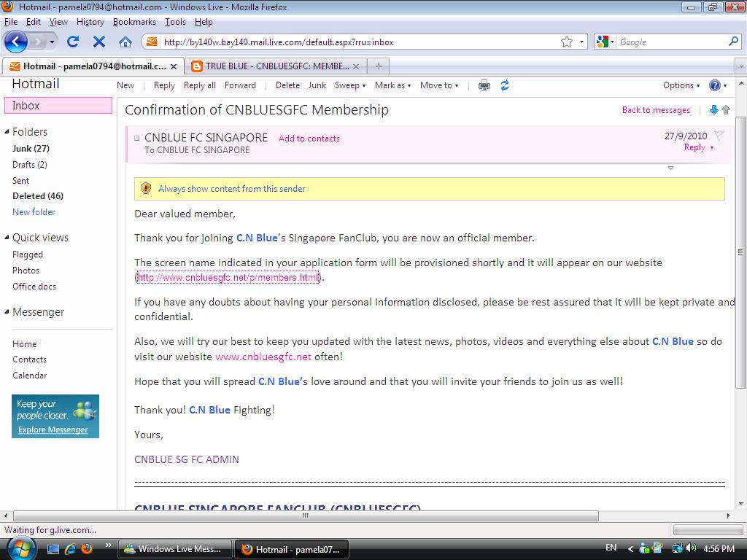Open the Reply dropdown arrow near the date
The image size is (747, 560).
click(x=712, y=147)
